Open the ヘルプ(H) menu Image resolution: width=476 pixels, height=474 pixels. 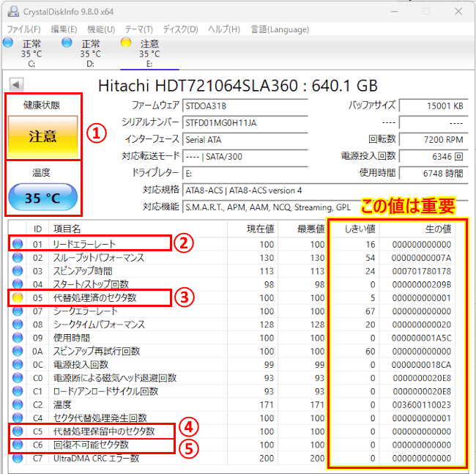coord(224,29)
